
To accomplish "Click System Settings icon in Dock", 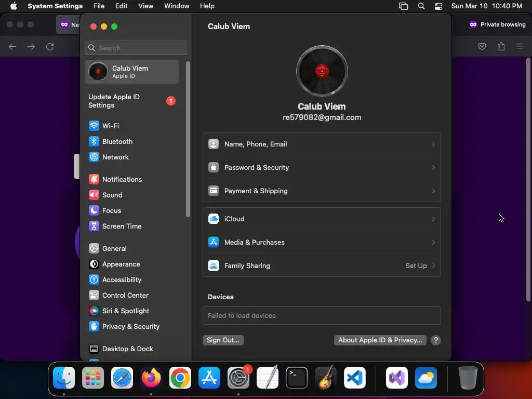I will click(x=238, y=378).
